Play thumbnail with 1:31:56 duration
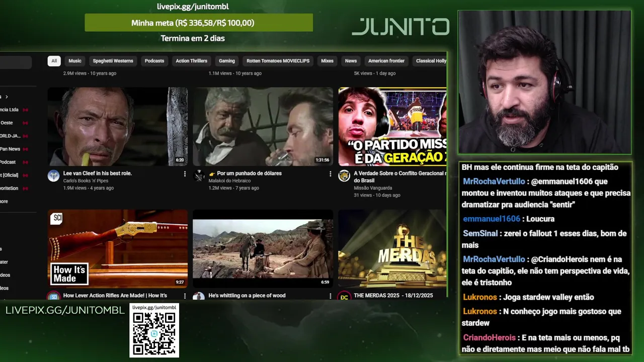Viewport: 644px width, 362px height. pyautogui.click(x=263, y=127)
